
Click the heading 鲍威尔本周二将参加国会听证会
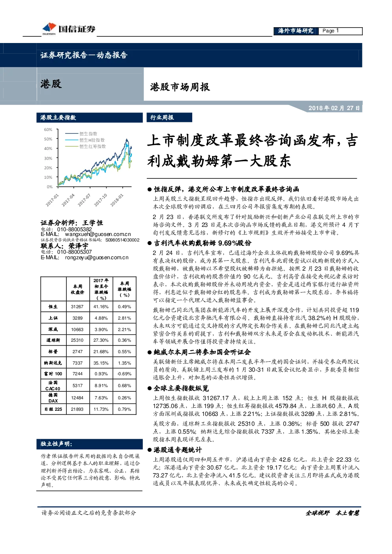coord(202,352)
